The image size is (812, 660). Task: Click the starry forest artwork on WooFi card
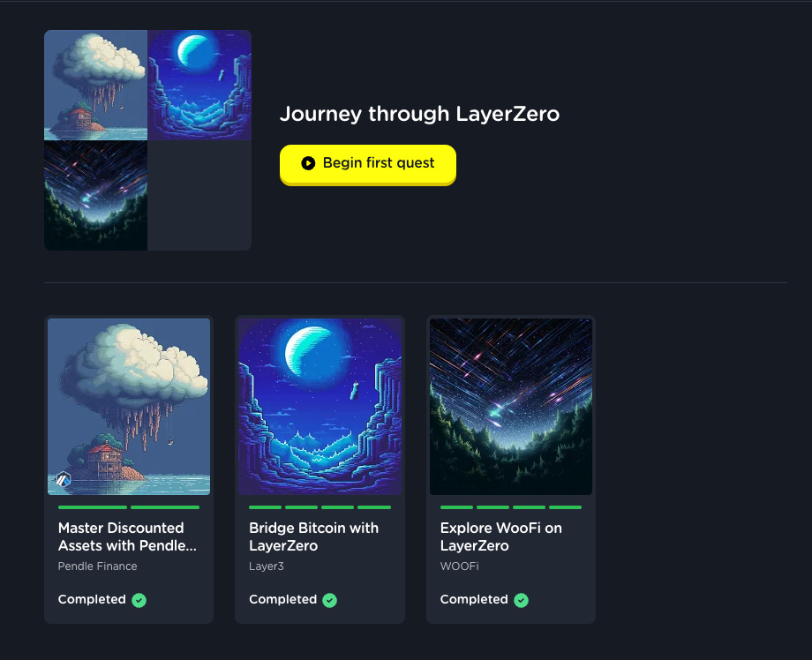[x=511, y=407]
